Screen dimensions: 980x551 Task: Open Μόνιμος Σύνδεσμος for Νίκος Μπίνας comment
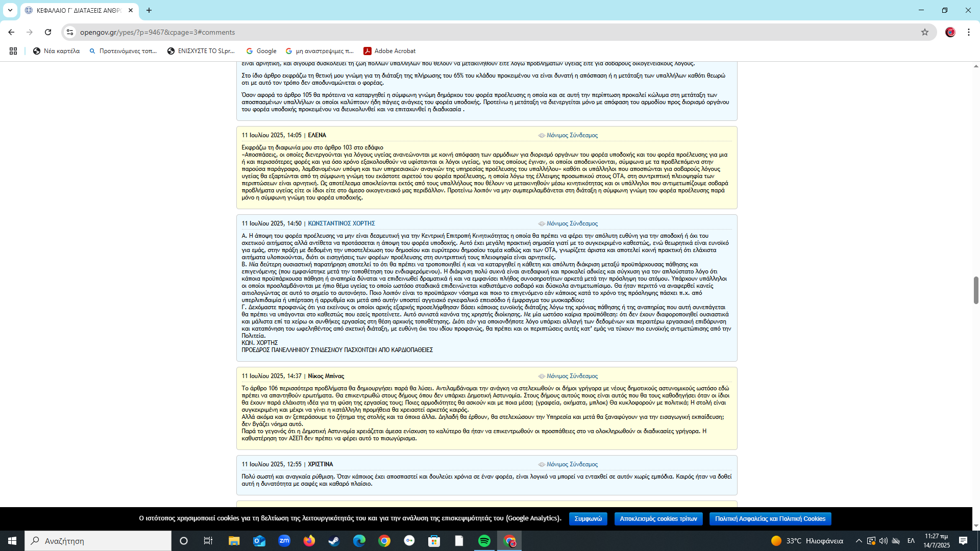[572, 376]
